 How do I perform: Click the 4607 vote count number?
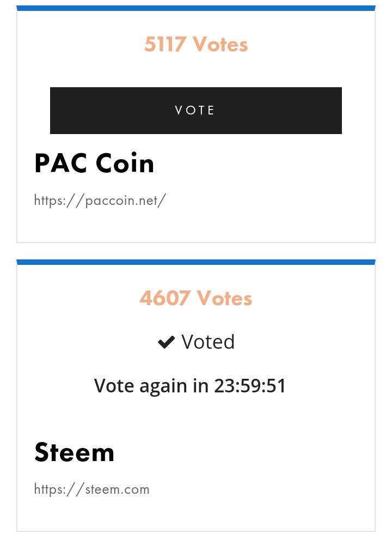click(164, 299)
